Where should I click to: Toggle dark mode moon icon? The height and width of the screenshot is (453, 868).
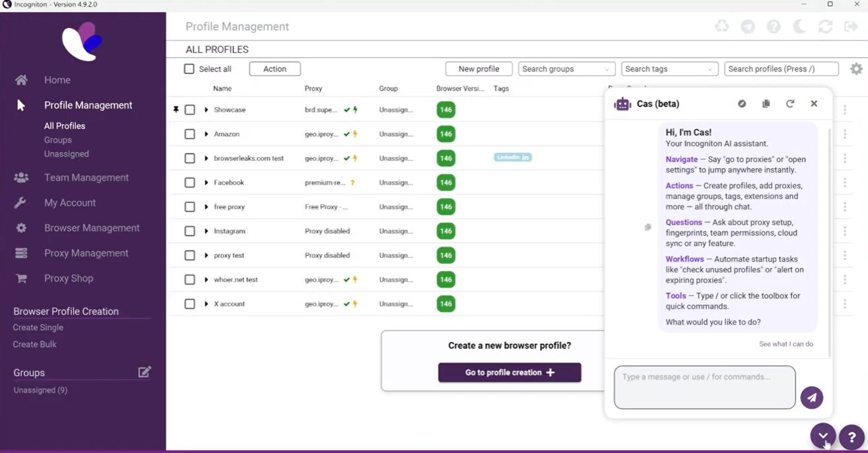(799, 26)
